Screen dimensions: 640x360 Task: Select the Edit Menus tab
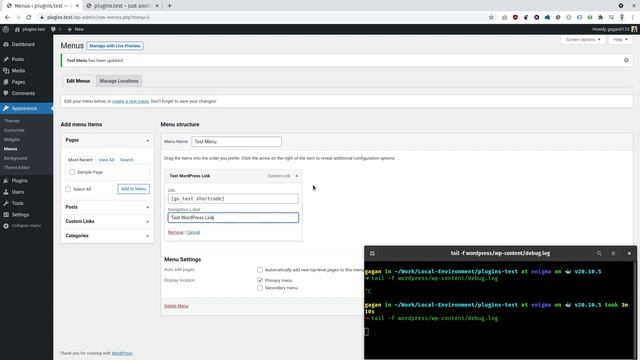pos(78,81)
